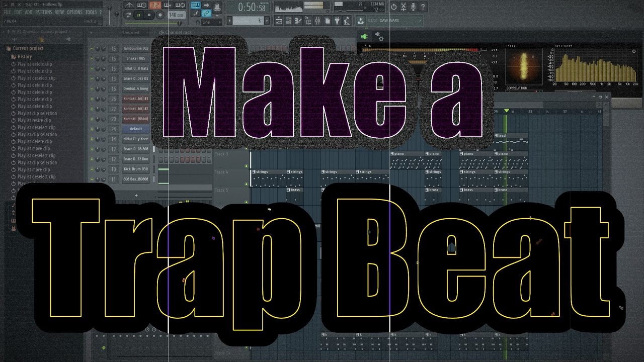Mute the 808 Bas..BD808 channel
This screenshot has height=362, width=644.
(92, 179)
